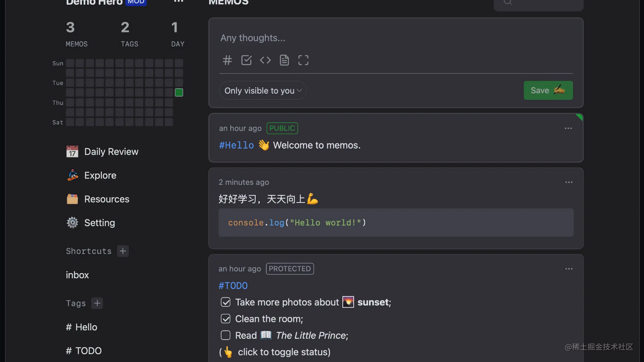
Task: Open the content templates icon in editor
Action: click(x=284, y=60)
